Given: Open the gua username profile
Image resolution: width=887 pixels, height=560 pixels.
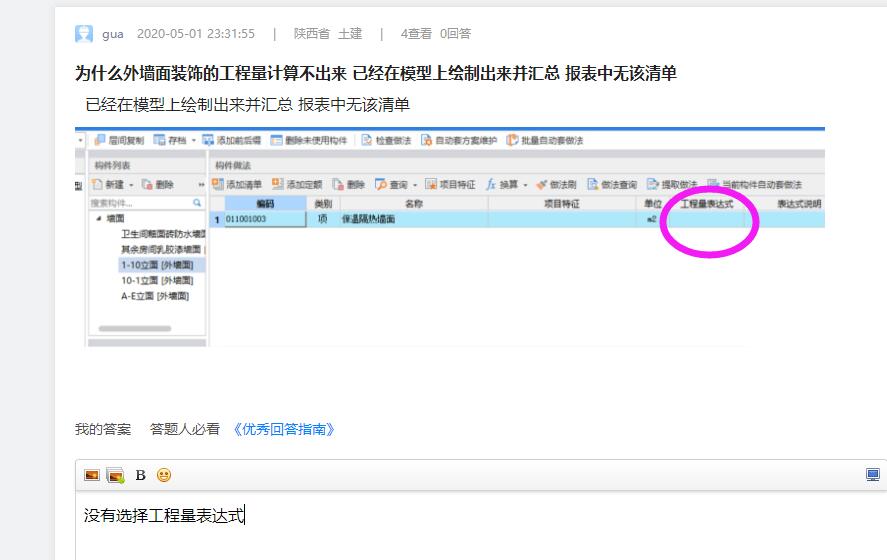Looking at the screenshot, I should click(113, 34).
